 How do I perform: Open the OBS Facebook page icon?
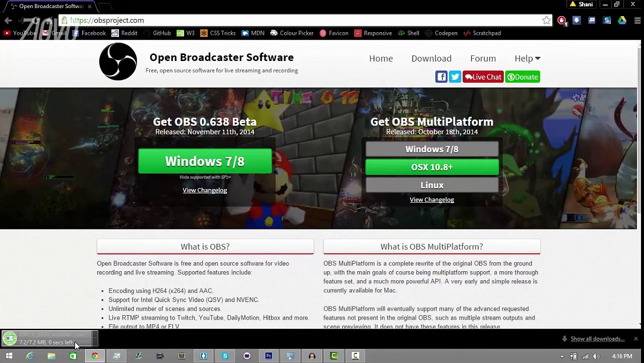(x=441, y=77)
